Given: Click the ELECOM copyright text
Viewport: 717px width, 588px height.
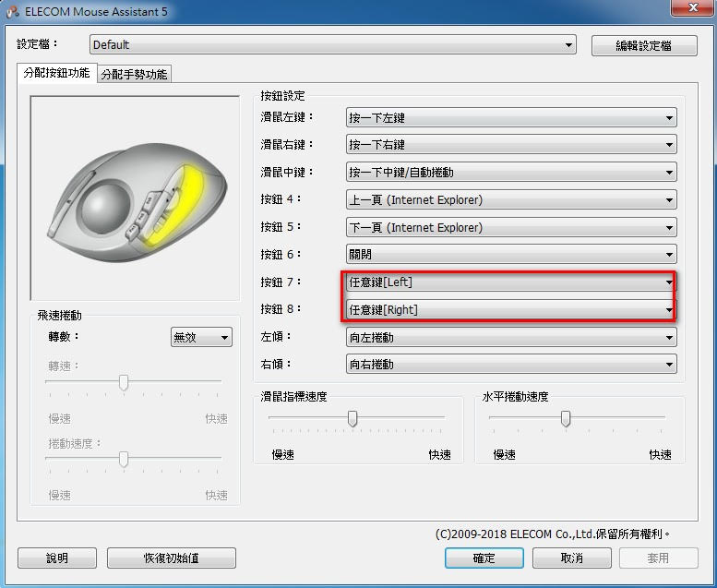Looking at the screenshot, I should coord(553,534).
